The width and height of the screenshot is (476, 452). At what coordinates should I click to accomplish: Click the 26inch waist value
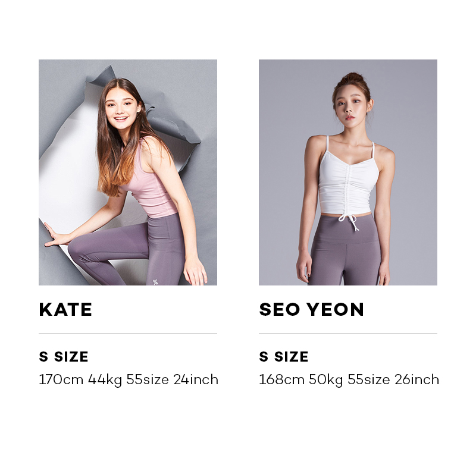tap(417, 380)
